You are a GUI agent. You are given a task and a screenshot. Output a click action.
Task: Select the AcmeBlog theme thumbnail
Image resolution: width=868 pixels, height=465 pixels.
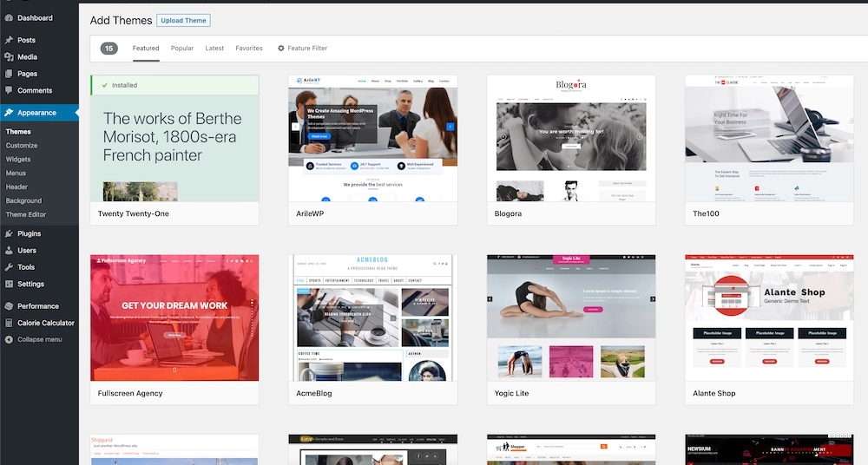point(372,318)
